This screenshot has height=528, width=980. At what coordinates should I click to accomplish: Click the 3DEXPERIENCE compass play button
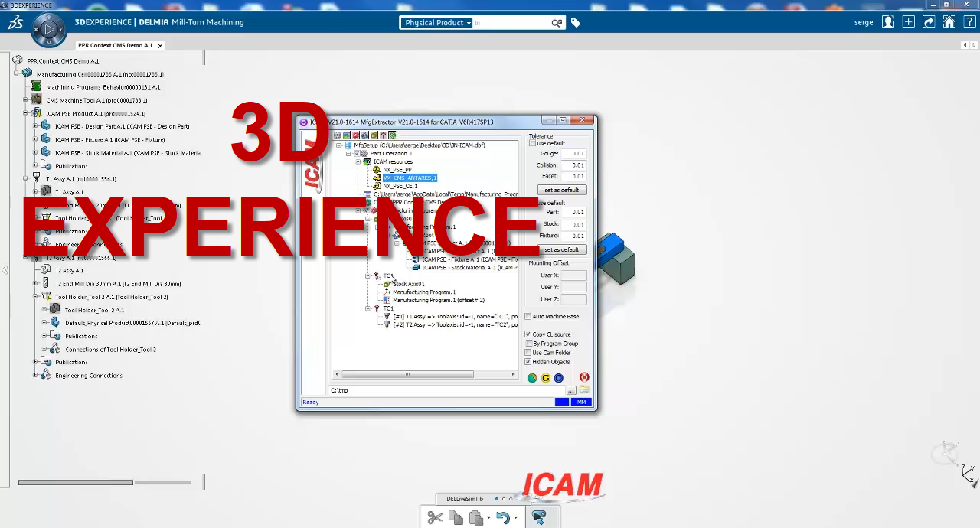tap(49, 30)
